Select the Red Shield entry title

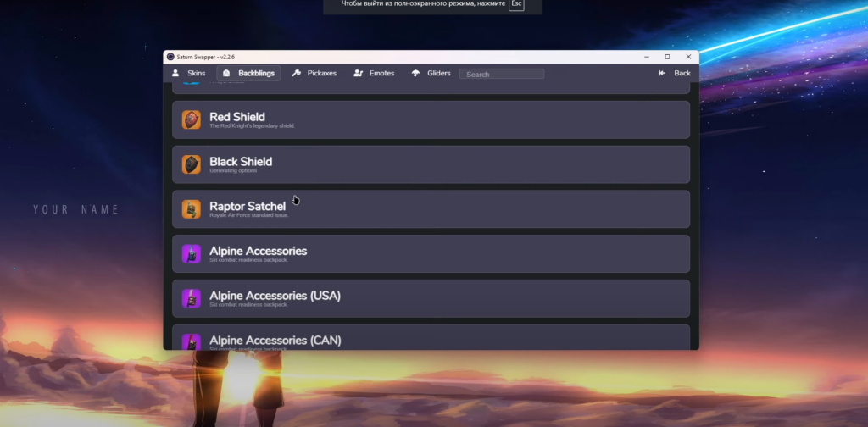[237, 117]
